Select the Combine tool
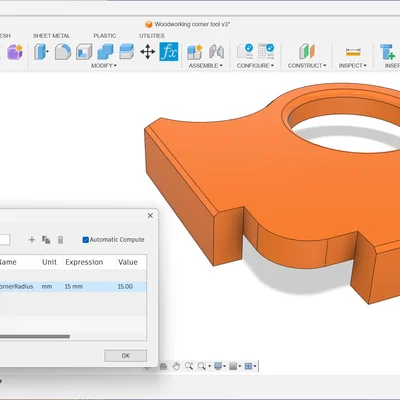The width and height of the screenshot is (400, 400). [x=105, y=52]
